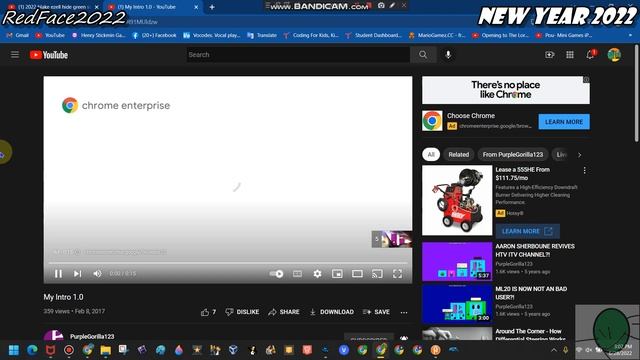Open the more actions ellipsis under video

(x=404, y=312)
